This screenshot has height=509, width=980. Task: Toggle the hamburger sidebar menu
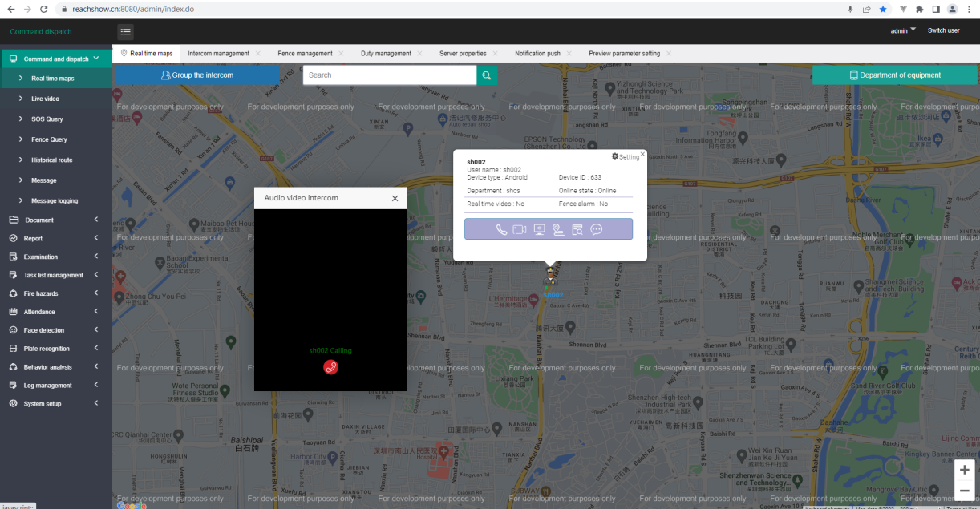click(126, 32)
